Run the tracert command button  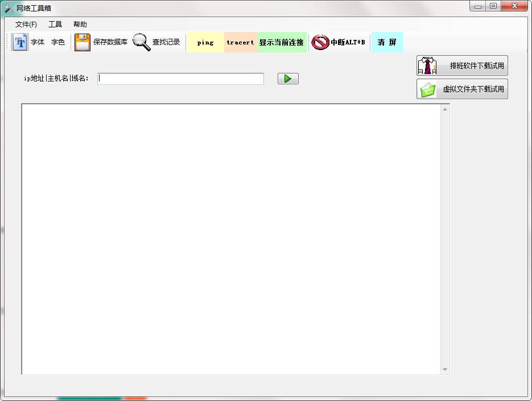pos(240,42)
